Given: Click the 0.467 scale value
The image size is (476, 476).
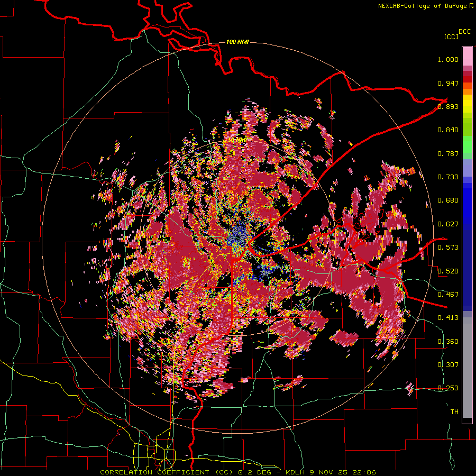Looking at the screenshot, I should (x=448, y=295).
